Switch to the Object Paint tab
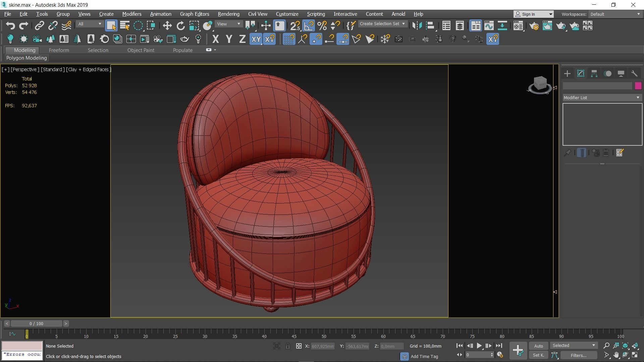Viewport: 644px width, 362px height. 141,50
